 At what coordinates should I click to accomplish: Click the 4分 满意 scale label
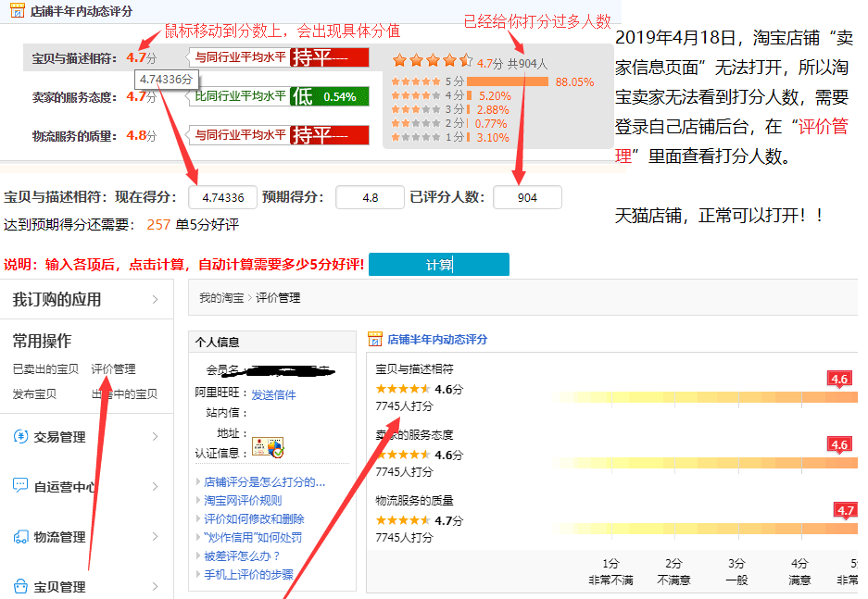[799, 571]
